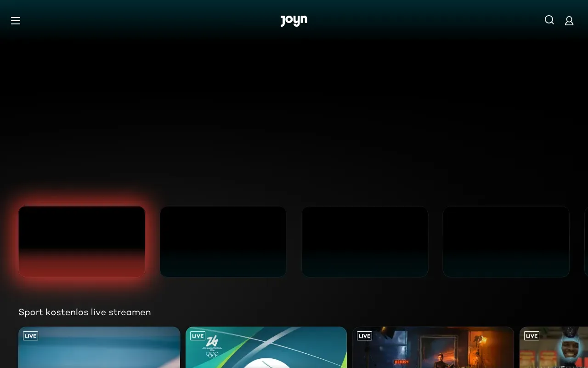Select the magnifying glass in the top bar
The width and height of the screenshot is (588, 368).
click(549, 20)
